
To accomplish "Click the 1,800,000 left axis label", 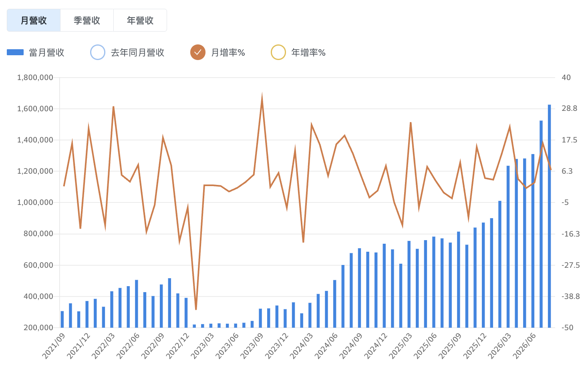I will tap(35, 78).
